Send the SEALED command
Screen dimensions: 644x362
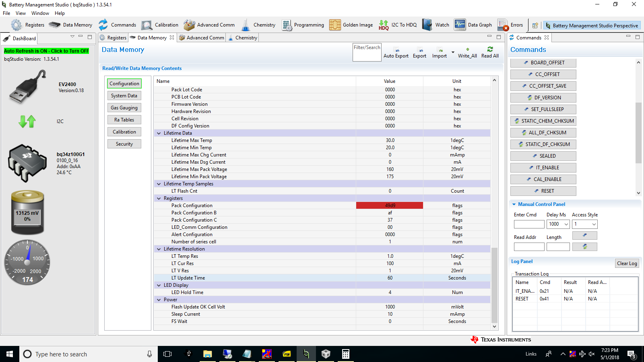tap(543, 156)
